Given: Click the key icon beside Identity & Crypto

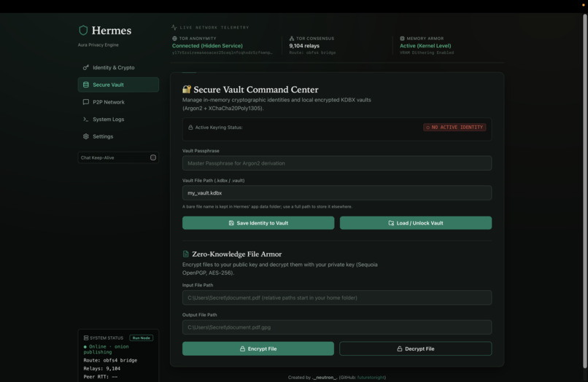Looking at the screenshot, I should pyautogui.click(x=86, y=68).
